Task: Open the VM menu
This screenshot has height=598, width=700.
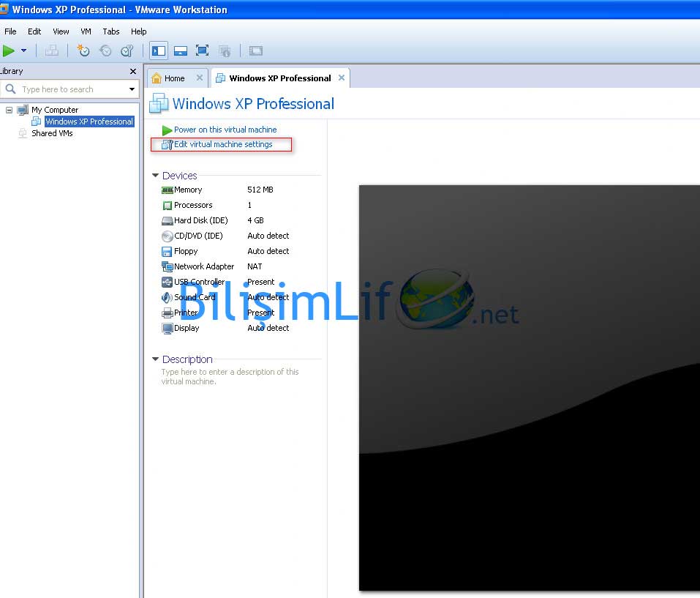Action: 86,31
